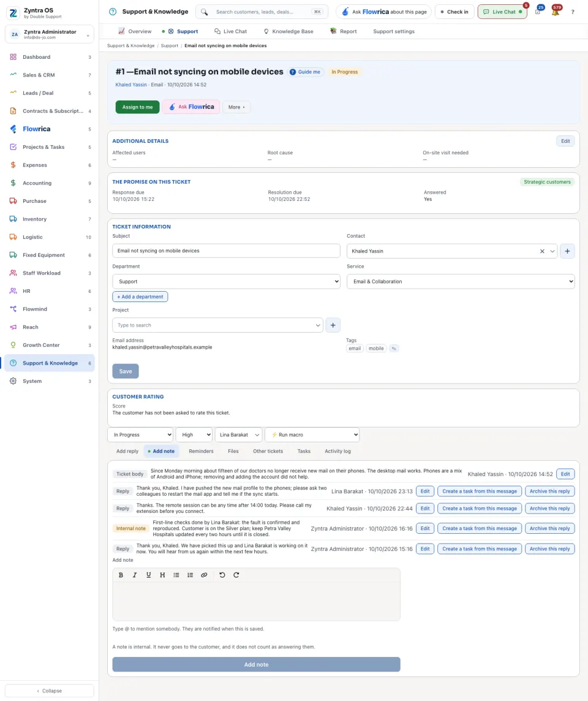Click the search magnifier icon
The height and width of the screenshot is (701, 588).
[204, 12]
